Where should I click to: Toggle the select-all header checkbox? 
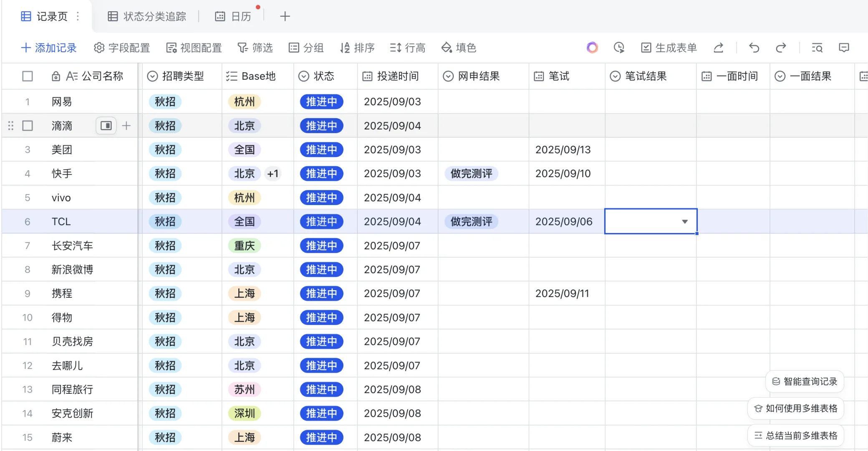coord(28,76)
